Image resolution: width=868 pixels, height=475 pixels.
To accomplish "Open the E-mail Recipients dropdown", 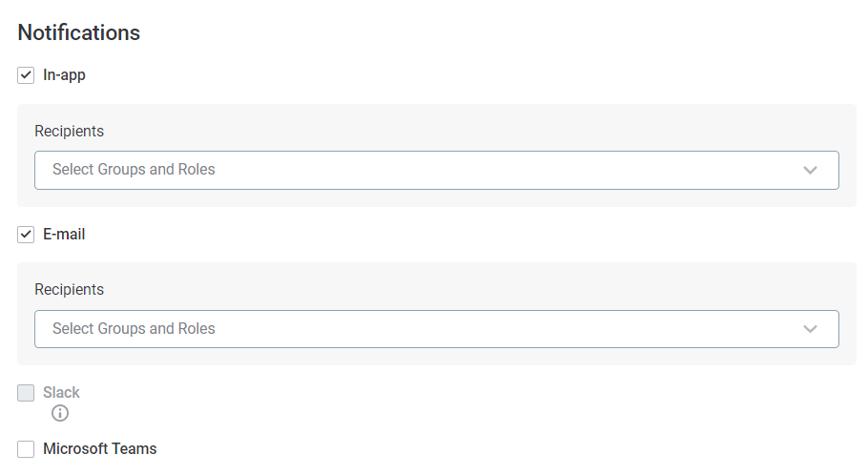I will point(420,329).
